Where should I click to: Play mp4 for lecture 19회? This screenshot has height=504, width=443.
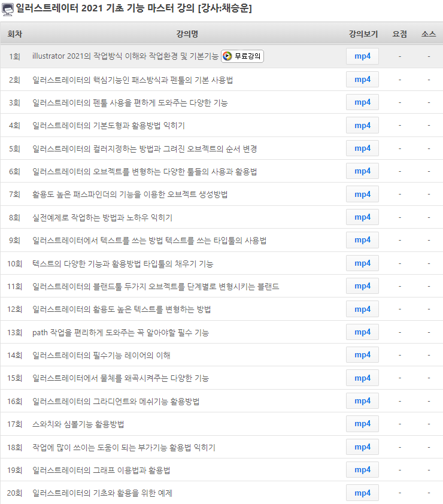tap(362, 470)
